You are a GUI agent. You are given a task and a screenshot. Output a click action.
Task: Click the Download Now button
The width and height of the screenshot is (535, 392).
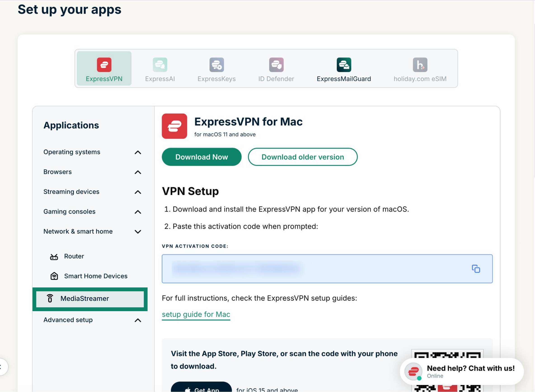[202, 157]
